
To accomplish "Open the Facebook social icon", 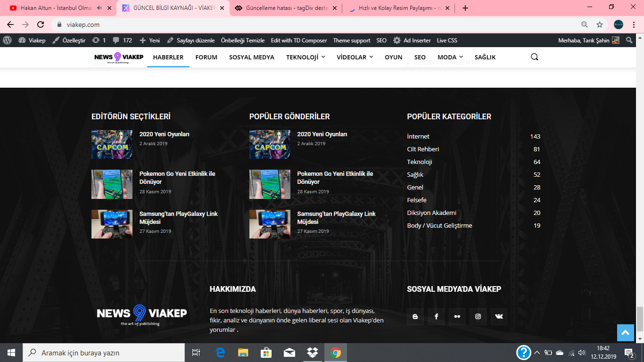I will tap(436, 317).
